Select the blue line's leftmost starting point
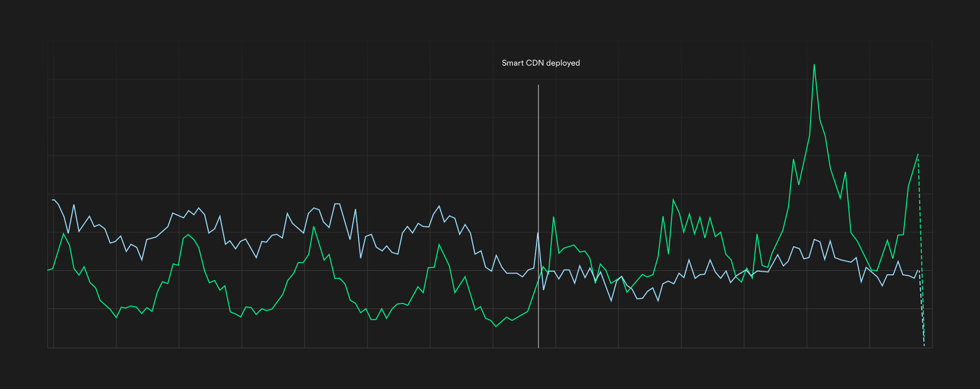 [x=53, y=200]
